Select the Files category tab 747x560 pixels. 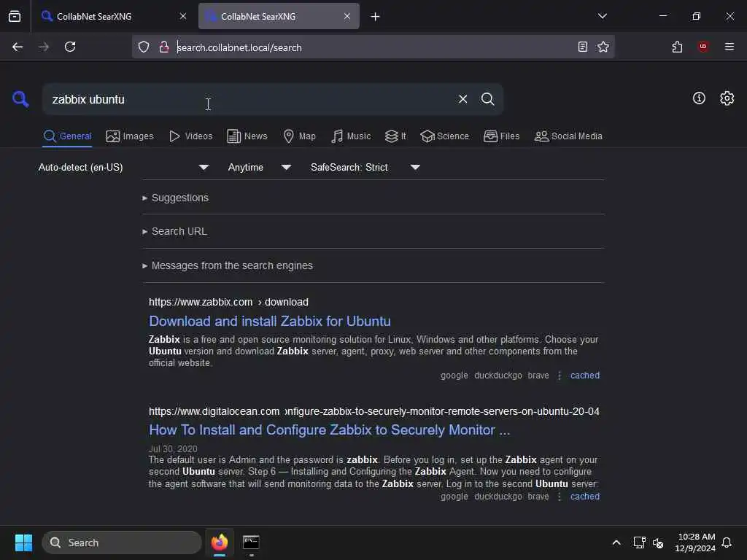[x=501, y=136]
